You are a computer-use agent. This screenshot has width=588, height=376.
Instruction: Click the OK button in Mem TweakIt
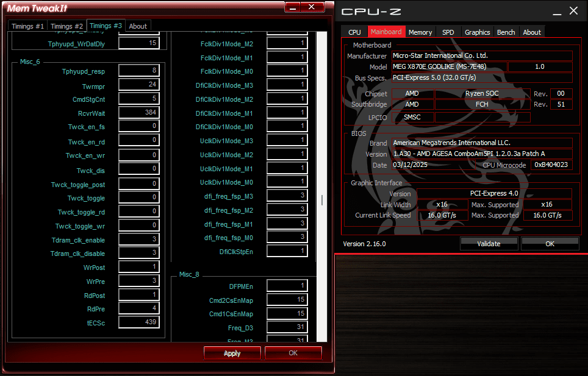click(293, 353)
